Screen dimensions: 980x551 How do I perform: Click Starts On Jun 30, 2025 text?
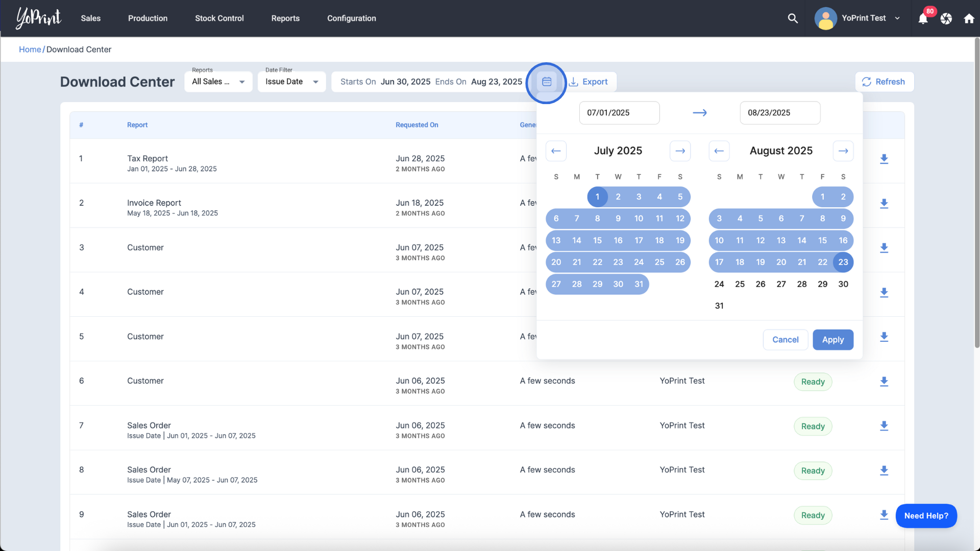point(385,82)
